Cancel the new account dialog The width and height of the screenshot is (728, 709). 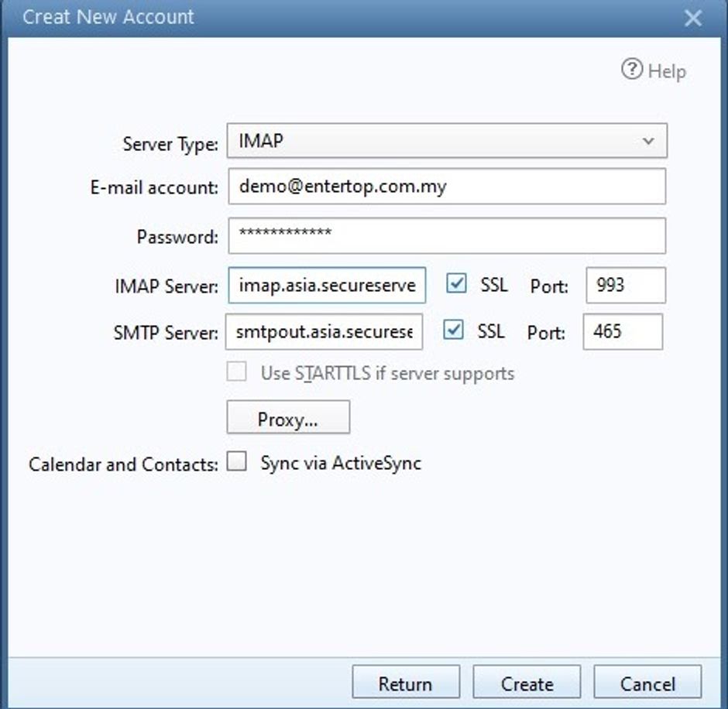pos(647,683)
